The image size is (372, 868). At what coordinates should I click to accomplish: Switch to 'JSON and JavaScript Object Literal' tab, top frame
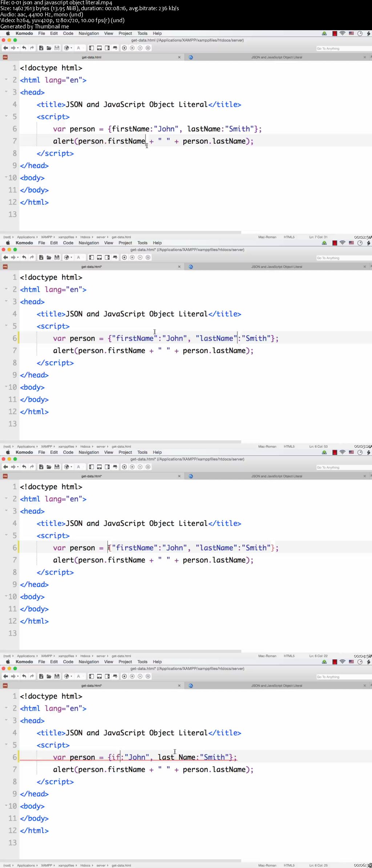pyautogui.click(x=277, y=57)
